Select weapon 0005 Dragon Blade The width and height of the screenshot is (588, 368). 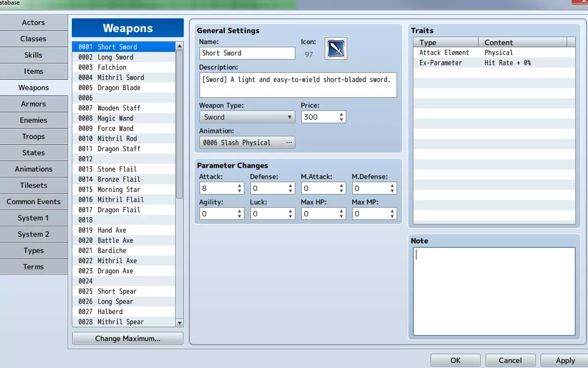[x=123, y=88]
